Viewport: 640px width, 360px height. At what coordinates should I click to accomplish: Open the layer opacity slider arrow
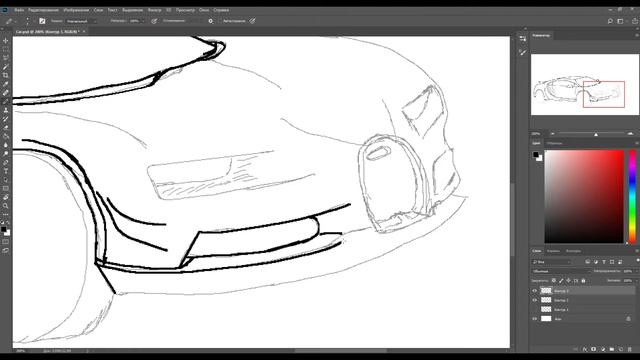point(636,271)
